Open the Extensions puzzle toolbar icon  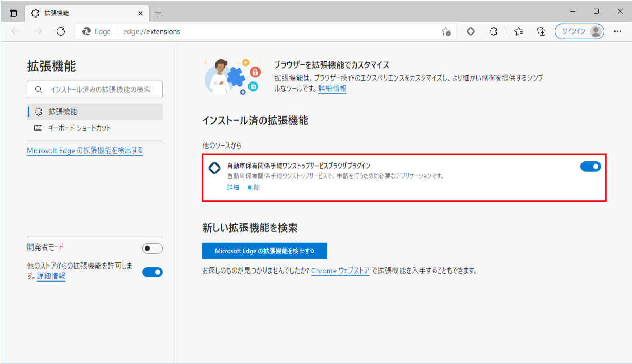493,31
